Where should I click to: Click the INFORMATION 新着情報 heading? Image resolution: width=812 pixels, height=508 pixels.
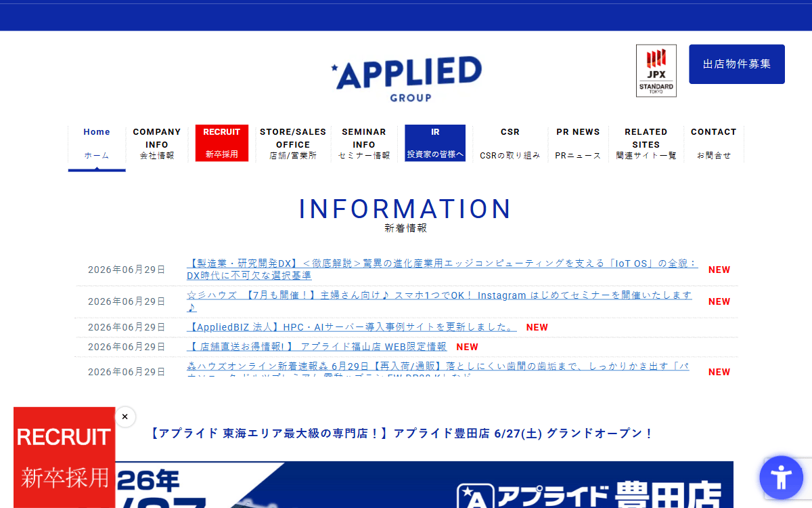[406, 215]
